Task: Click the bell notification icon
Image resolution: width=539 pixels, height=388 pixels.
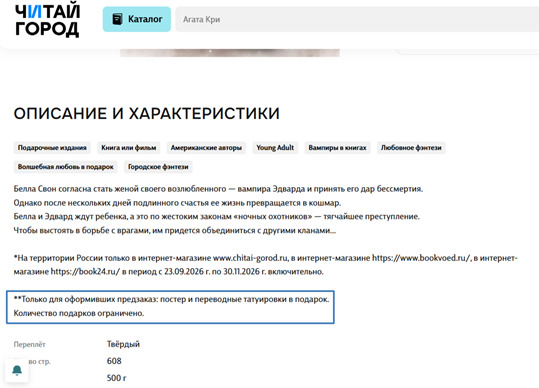Action: [x=17, y=370]
